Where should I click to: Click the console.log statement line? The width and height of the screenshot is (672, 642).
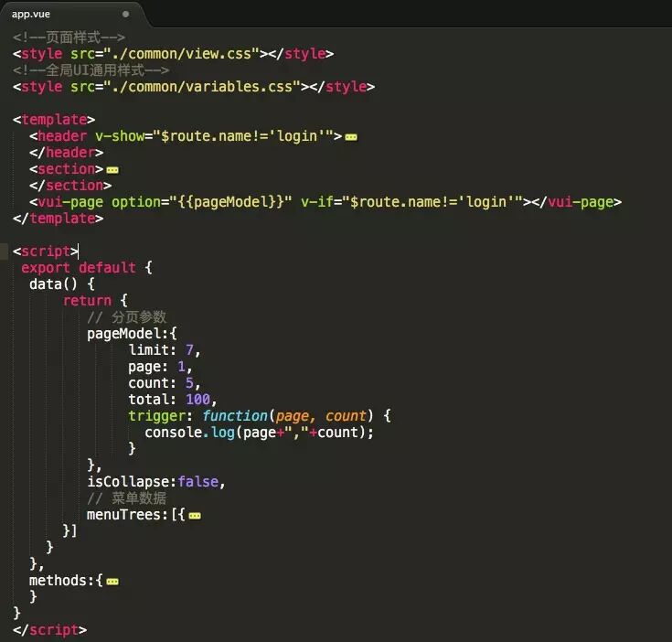click(260, 433)
